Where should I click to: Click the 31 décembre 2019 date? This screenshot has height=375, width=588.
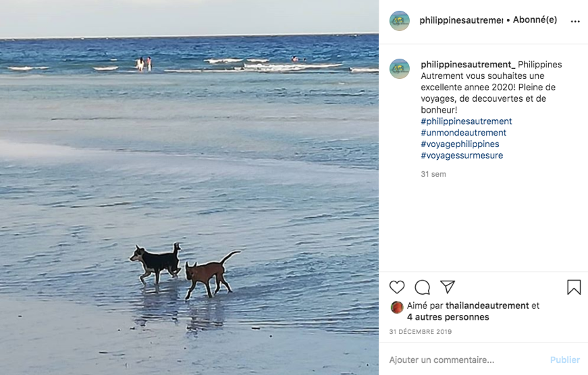[421, 332]
